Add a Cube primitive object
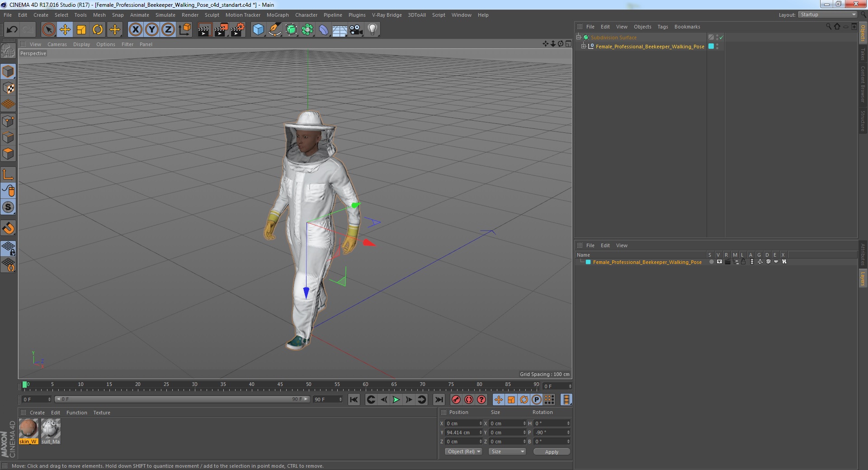The image size is (868, 470). pyautogui.click(x=258, y=30)
